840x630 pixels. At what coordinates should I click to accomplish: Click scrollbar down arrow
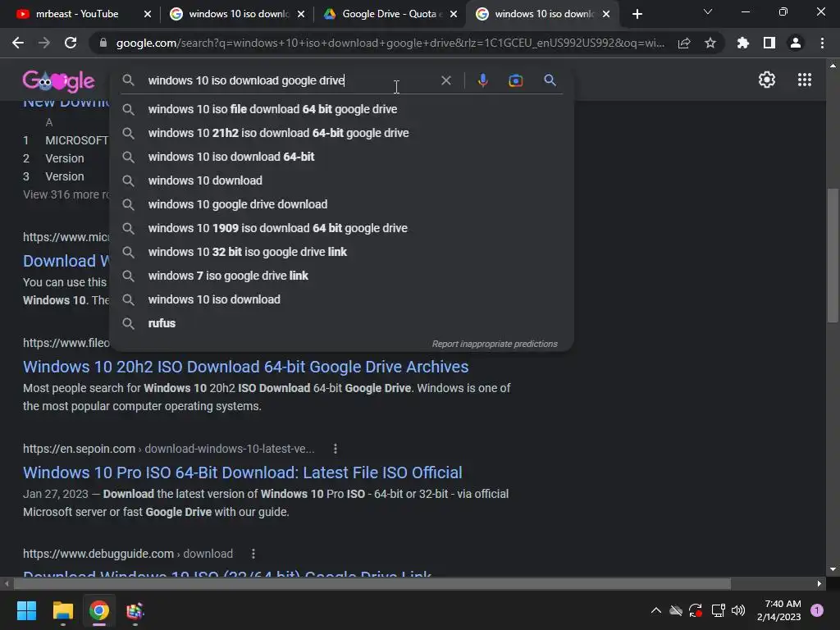(x=832, y=569)
